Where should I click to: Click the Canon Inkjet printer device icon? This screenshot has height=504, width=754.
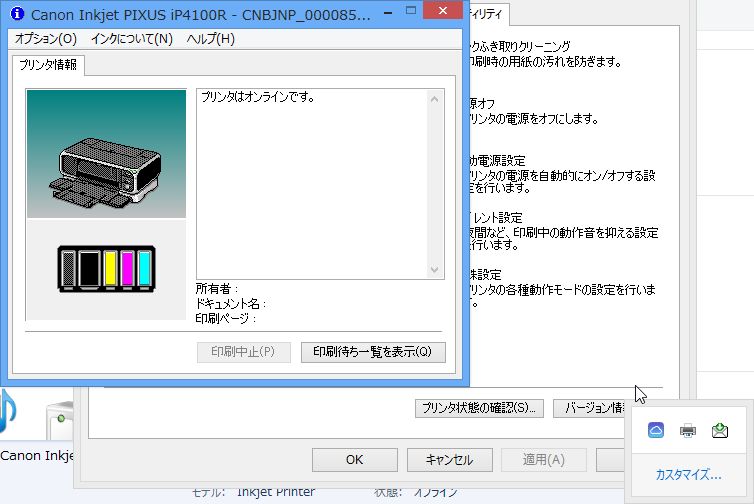pyautogui.click(x=60, y=419)
